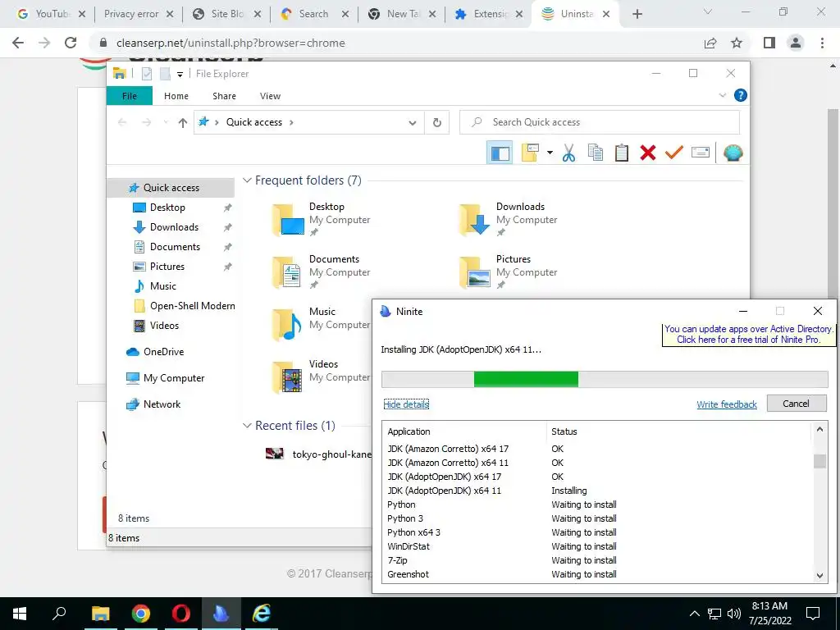The height and width of the screenshot is (630, 840).
Task: Click the Open-Shell seashell settings icon
Action: [x=733, y=153]
